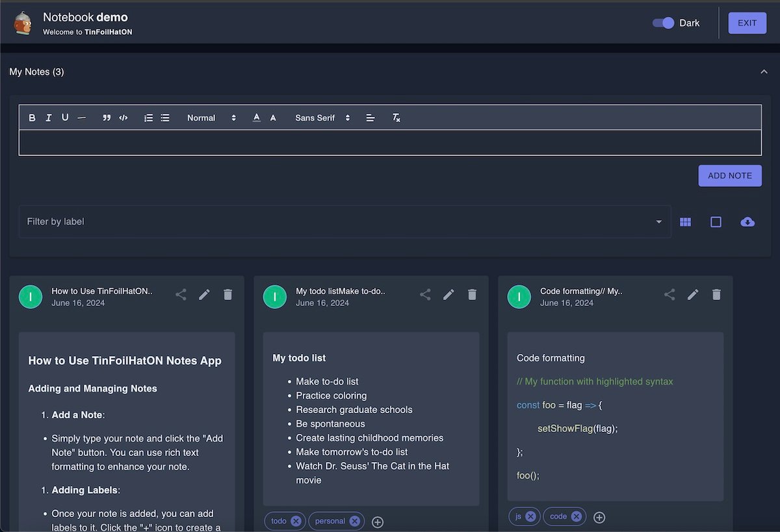Click the 'Adding Labels' list heading
Screen dimensions: 780x532
(x=86, y=490)
